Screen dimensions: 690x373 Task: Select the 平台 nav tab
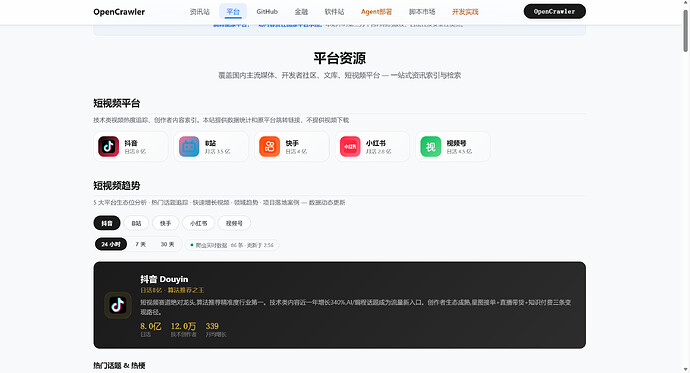click(233, 11)
